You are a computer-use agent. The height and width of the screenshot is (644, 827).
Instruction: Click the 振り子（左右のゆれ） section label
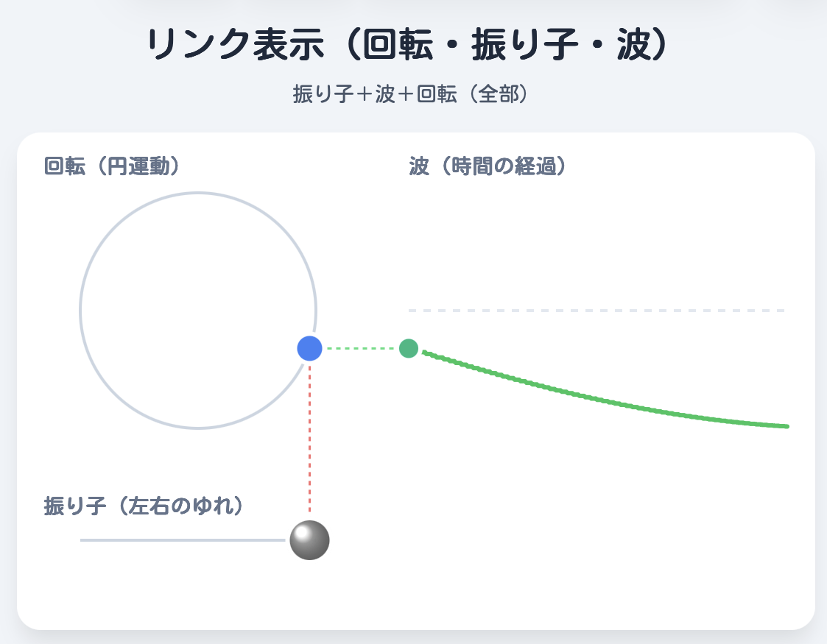[144, 506]
